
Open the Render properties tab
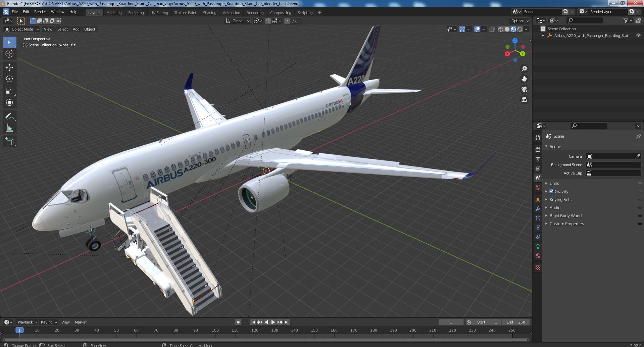(x=538, y=149)
